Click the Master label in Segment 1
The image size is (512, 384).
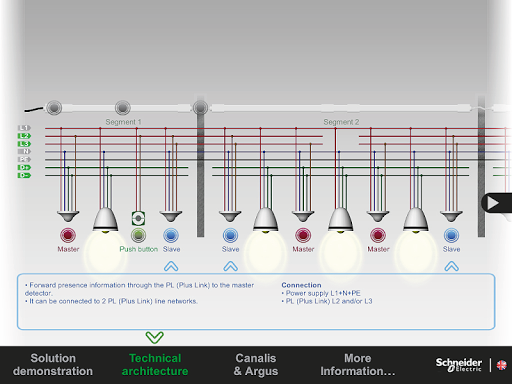(x=68, y=249)
